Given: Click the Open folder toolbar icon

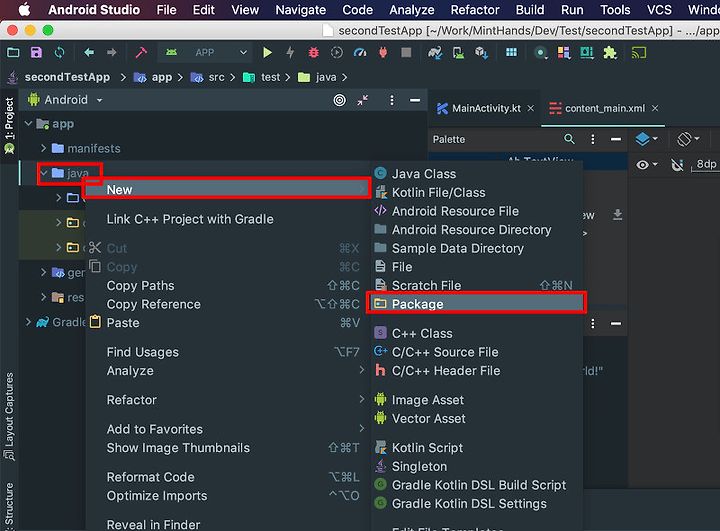Looking at the screenshot, I should click(13, 52).
